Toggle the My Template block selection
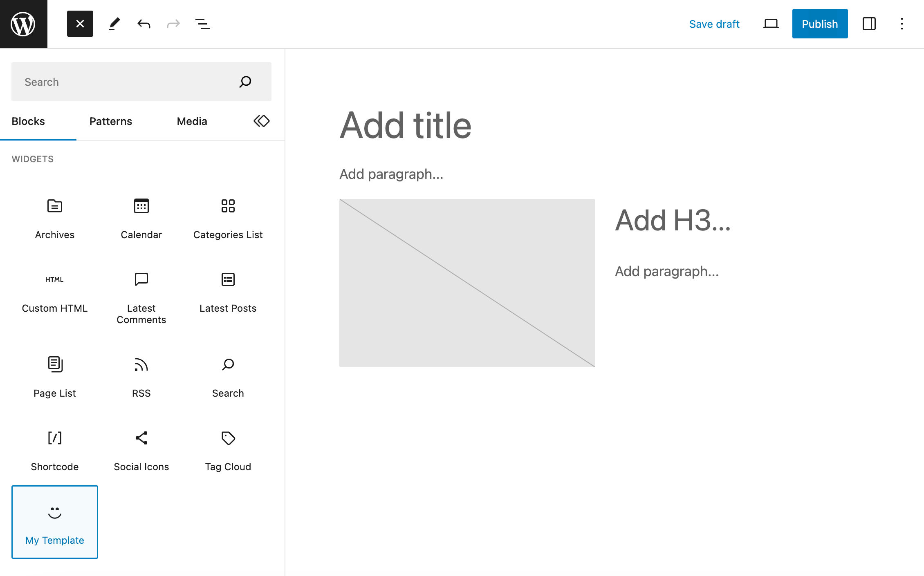924x576 pixels. click(x=54, y=522)
